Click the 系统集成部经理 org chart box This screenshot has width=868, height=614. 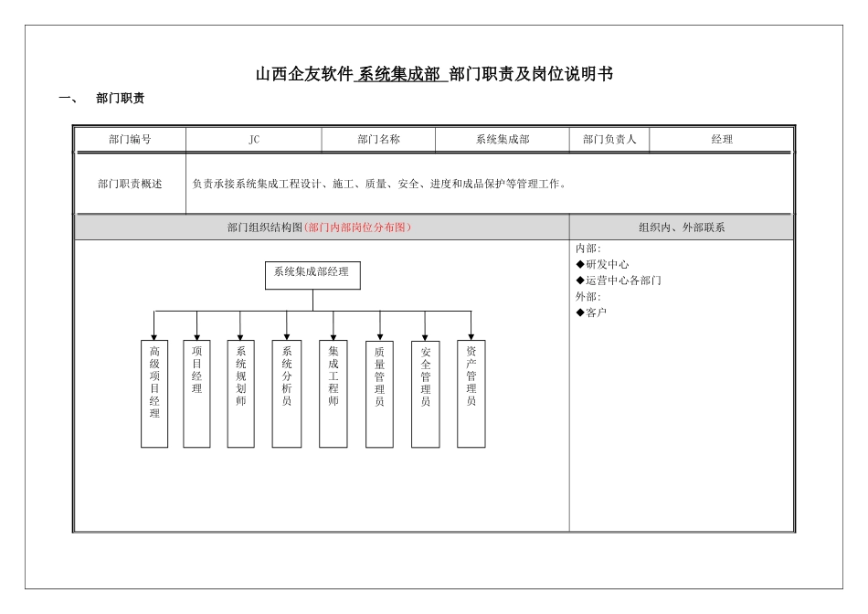coord(312,276)
